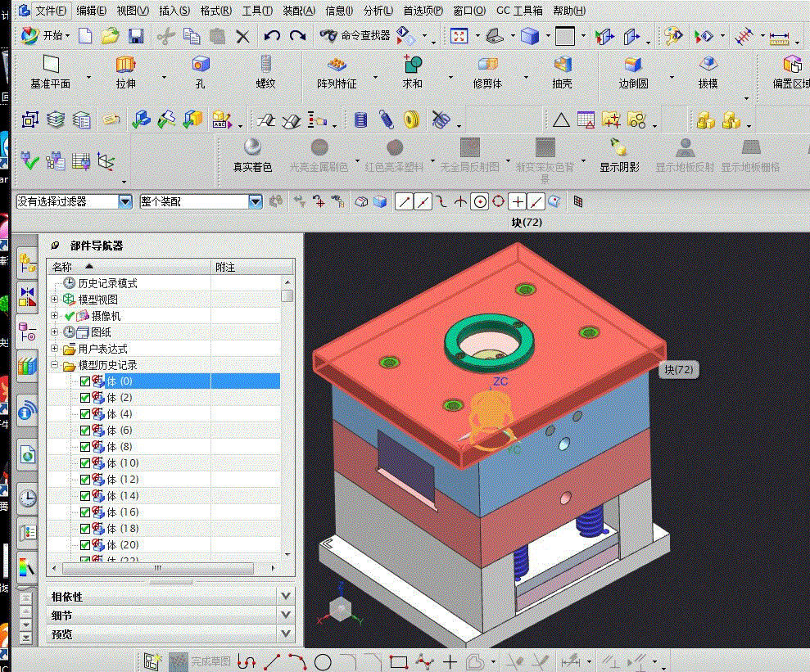Open the Edge Blend (边倒圆) tool
This screenshot has width=810, height=672.
tap(633, 72)
